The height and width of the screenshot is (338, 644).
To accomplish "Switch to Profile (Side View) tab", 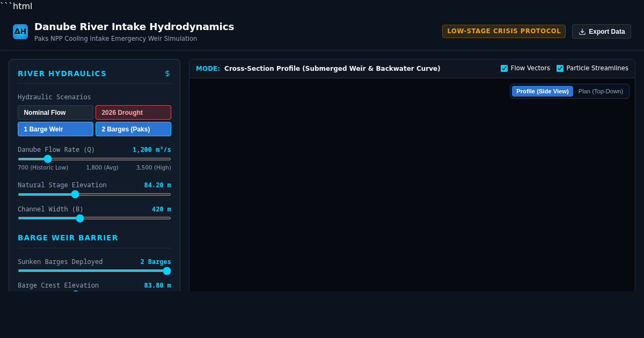I will pyautogui.click(x=543, y=91).
